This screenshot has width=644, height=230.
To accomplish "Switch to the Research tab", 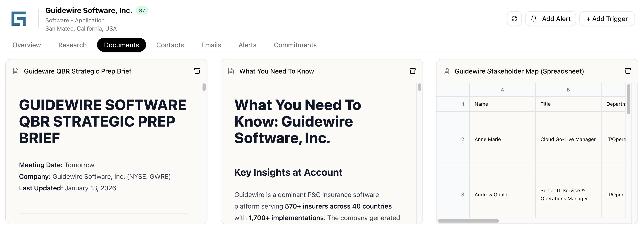I will tap(73, 45).
